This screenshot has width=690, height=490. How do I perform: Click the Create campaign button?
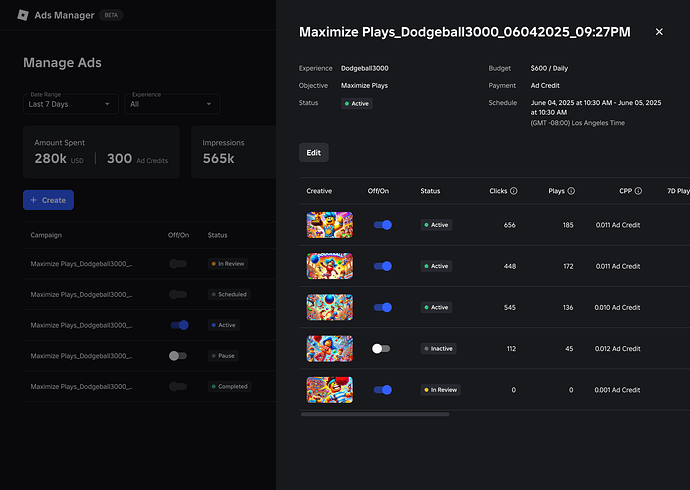point(48,200)
